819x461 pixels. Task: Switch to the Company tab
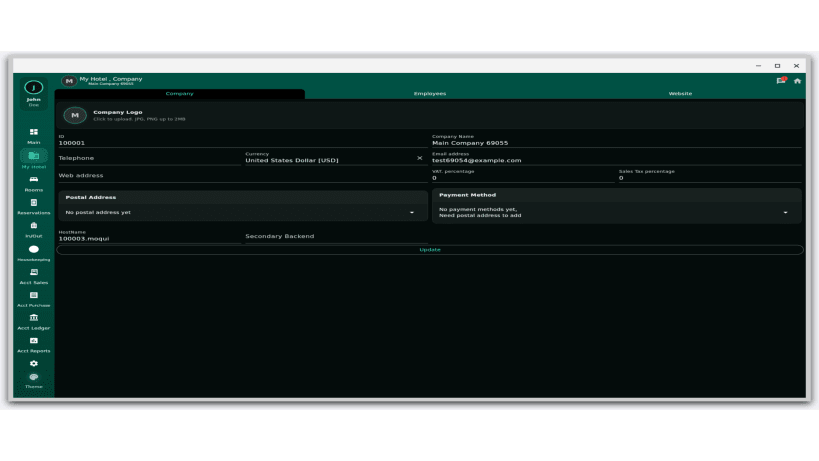click(179, 93)
